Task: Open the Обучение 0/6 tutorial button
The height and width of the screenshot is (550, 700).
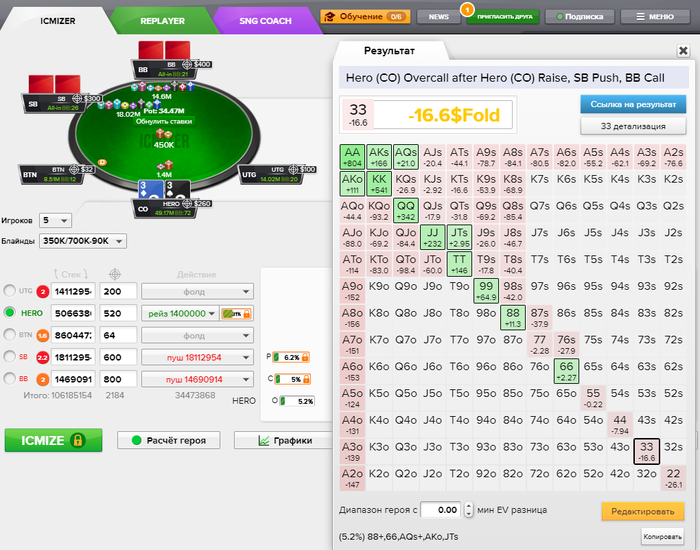Action: click(365, 17)
